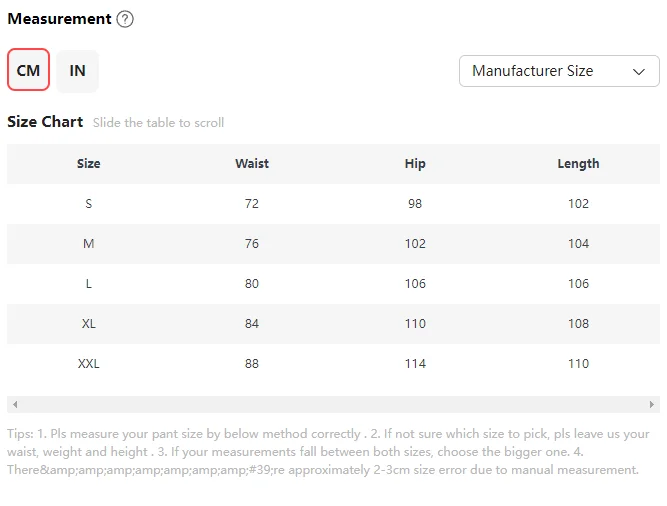Image resolution: width=667 pixels, height=506 pixels.
Task: Switch measurement unit to IN
Action: pyautogui.click(x=77, y=71)
